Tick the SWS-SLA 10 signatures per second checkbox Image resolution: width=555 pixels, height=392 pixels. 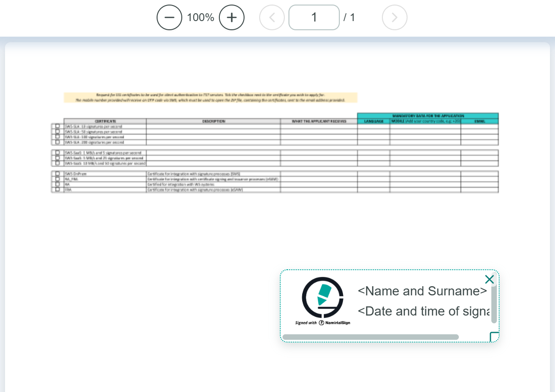[58, 126]
